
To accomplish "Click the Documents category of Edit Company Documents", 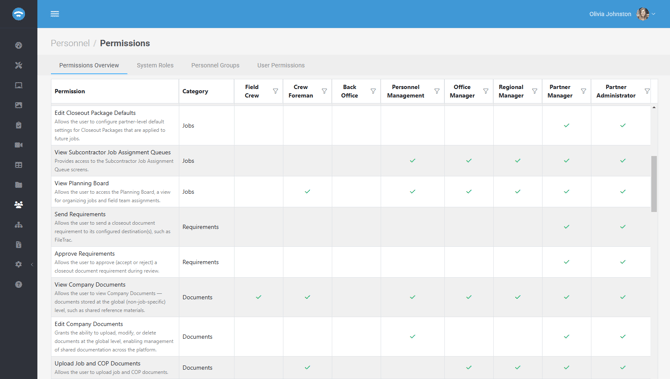I will [x=197, y=337].
